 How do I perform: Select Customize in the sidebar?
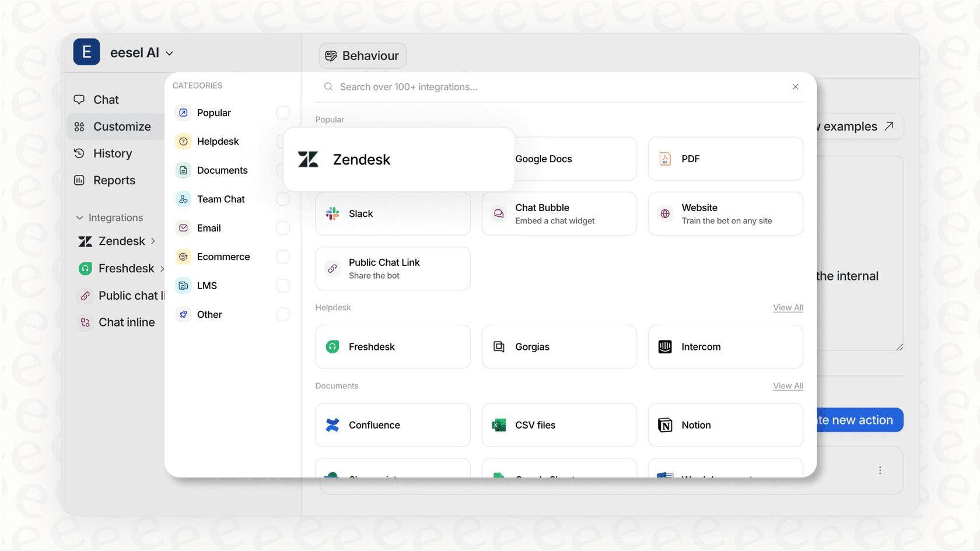123,127
